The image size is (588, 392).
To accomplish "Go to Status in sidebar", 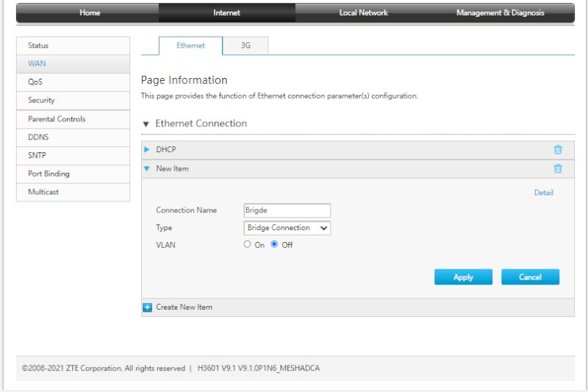I will (x=73, y=46).
